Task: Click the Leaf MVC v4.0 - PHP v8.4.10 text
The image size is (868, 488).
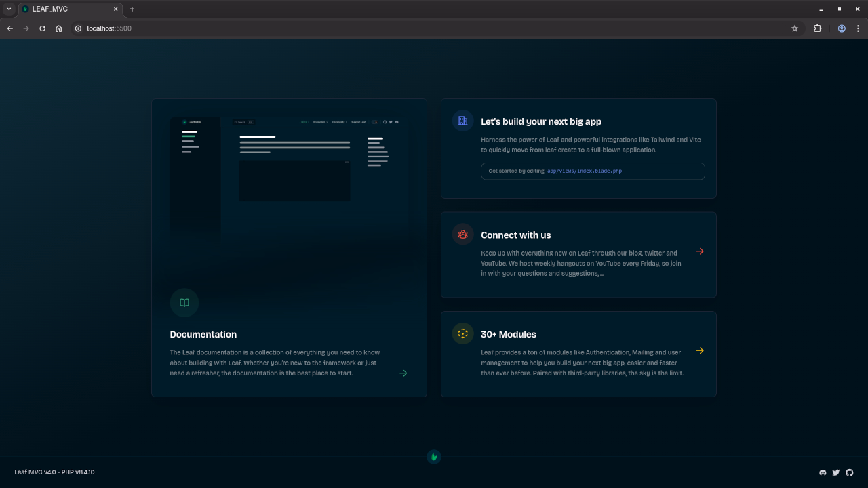Action: [54, 472]
